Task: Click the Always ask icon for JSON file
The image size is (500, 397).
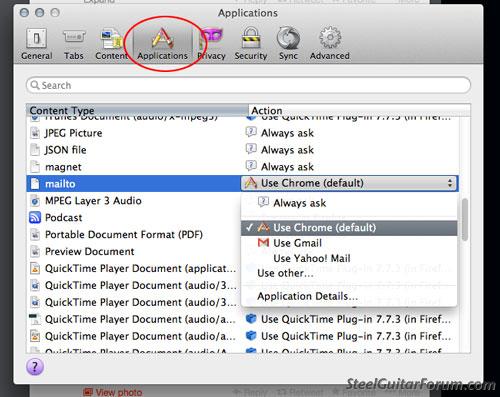Action: (x=251, y=149)
